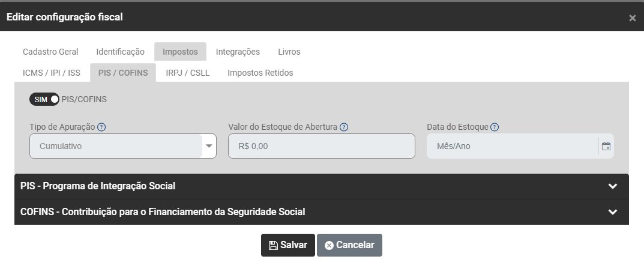
Task: Go to the Integrações tab
Action: tap(238, 52)
